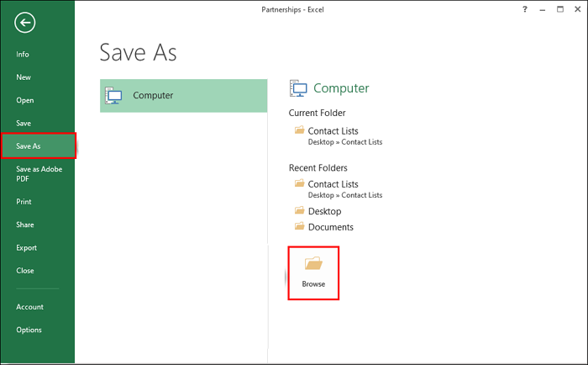Choose Save as Adobe PDF

(x=39, y=174)
